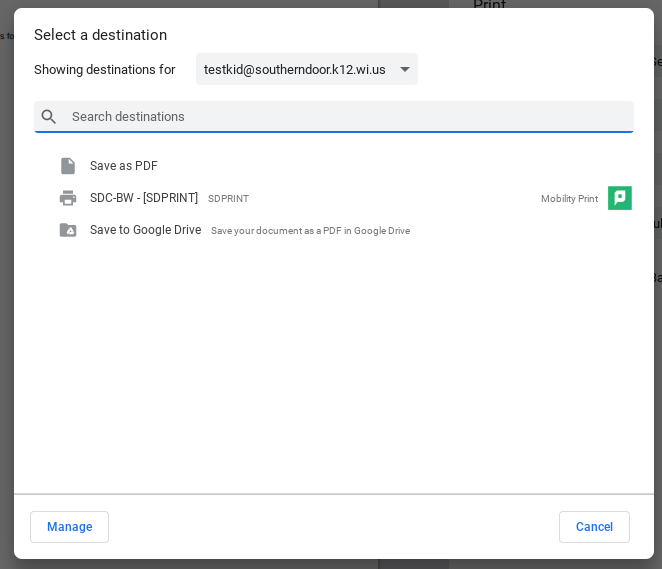Click the Save as PDF document icon
The height and width of the screenshot is (569, 662).
(x=68, y=166)
